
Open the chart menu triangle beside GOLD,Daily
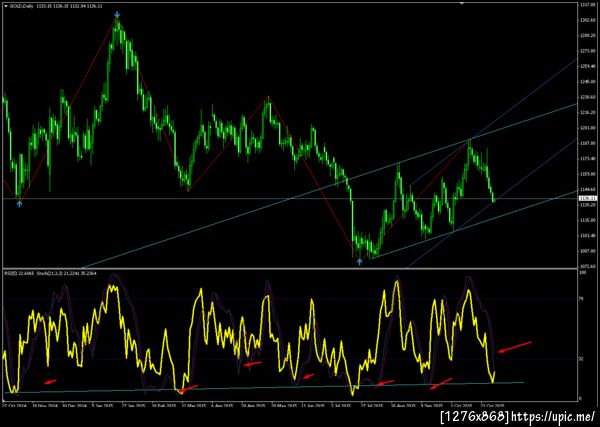point(6,7)
